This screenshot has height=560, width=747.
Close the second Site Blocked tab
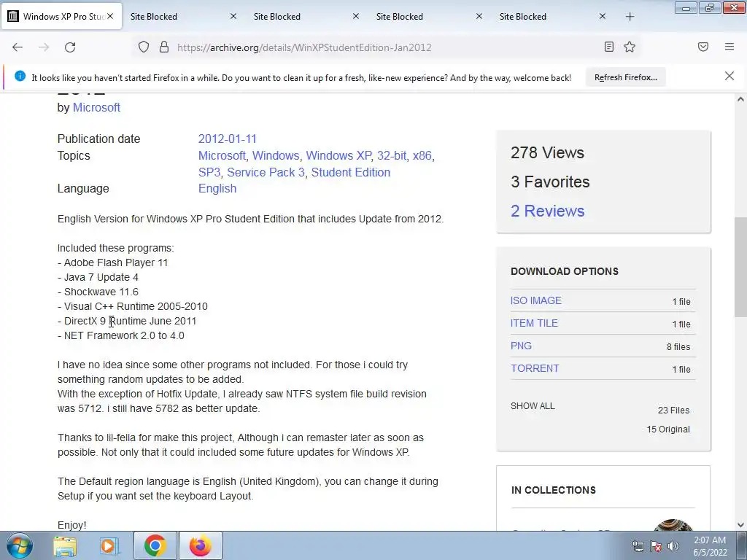click(x=356, y=16)
